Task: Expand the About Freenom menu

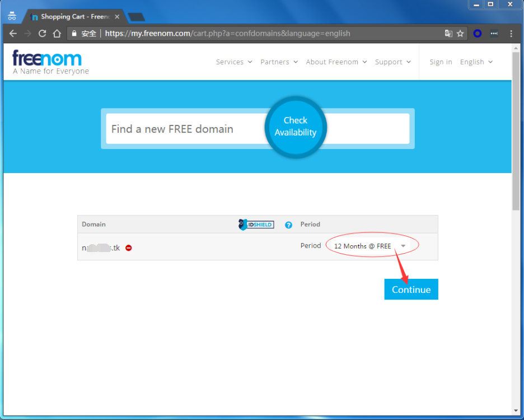Action: [x=336, y=62]
